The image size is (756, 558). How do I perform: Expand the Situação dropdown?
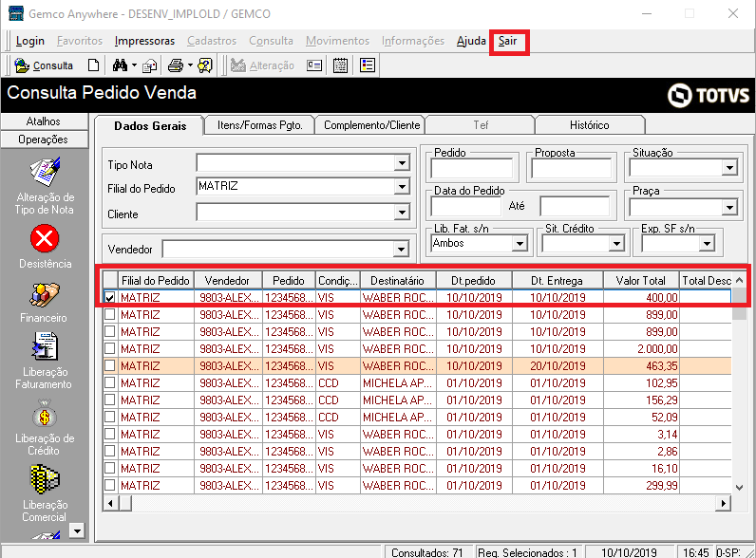[730, 168]
